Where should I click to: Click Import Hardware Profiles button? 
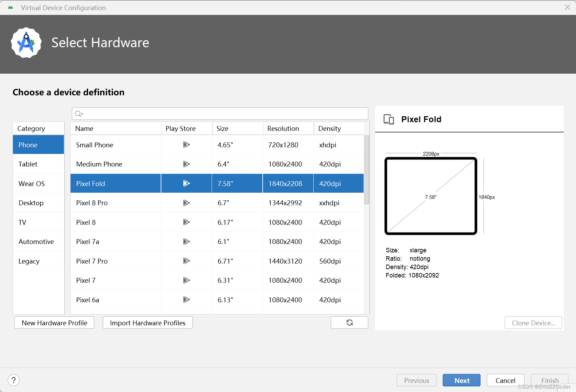point(147,323)
